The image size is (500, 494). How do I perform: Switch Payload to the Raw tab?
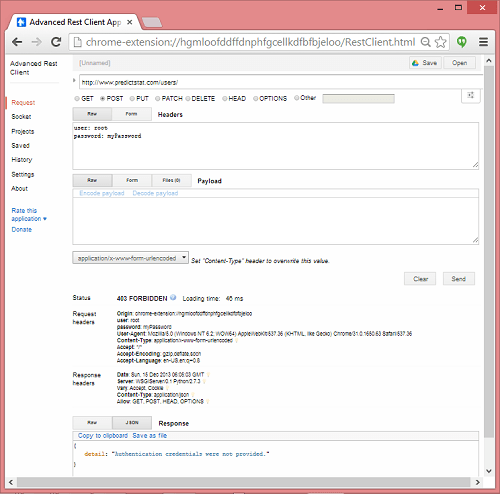pyautogui.click(x=92, y=180)
